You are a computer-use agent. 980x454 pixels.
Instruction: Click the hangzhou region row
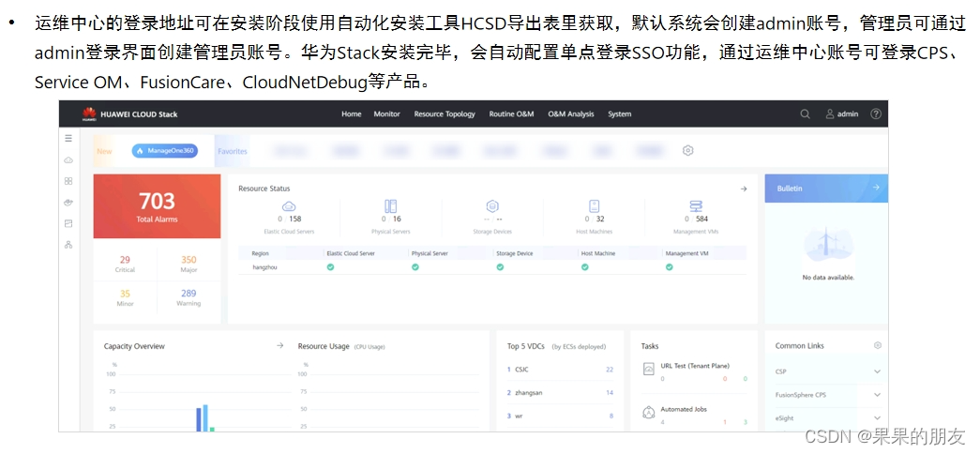click(x=492, y=267)
